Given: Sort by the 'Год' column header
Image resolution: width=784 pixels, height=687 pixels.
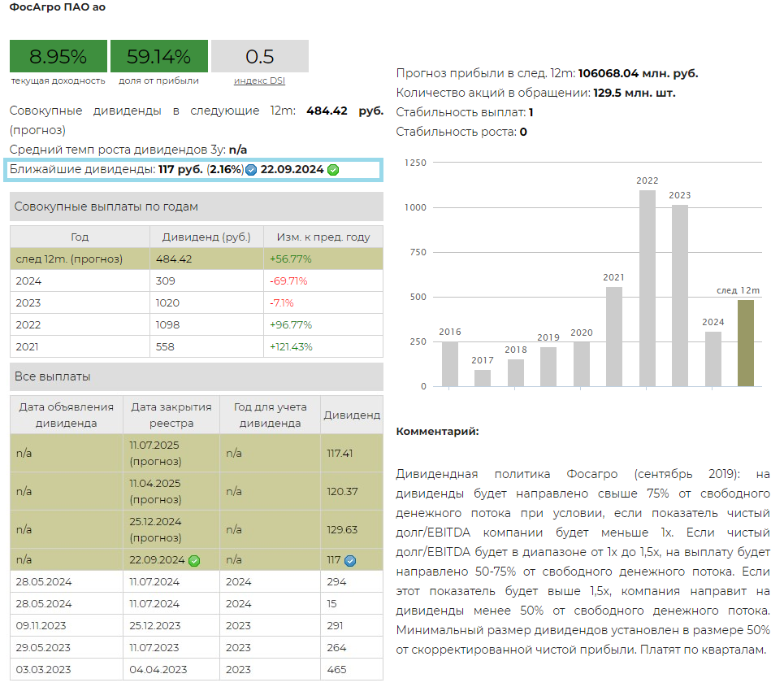Looking at the screenshot, I should (x=80, y=237).
